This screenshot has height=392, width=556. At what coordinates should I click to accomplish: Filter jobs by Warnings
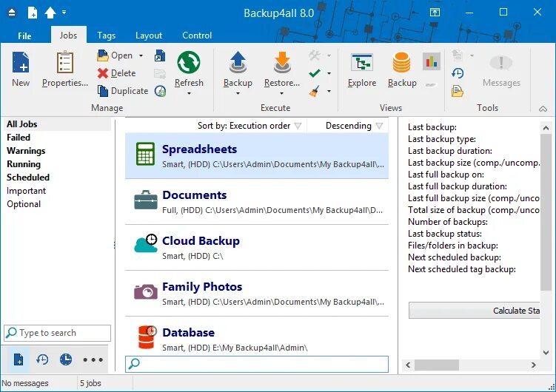tap(26, 151)
